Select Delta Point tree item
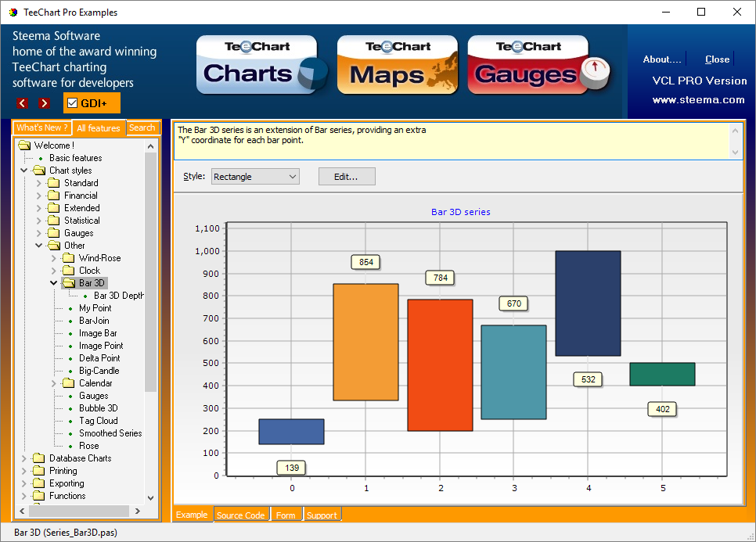The image size is (756, 542). (x=99, y=358)
